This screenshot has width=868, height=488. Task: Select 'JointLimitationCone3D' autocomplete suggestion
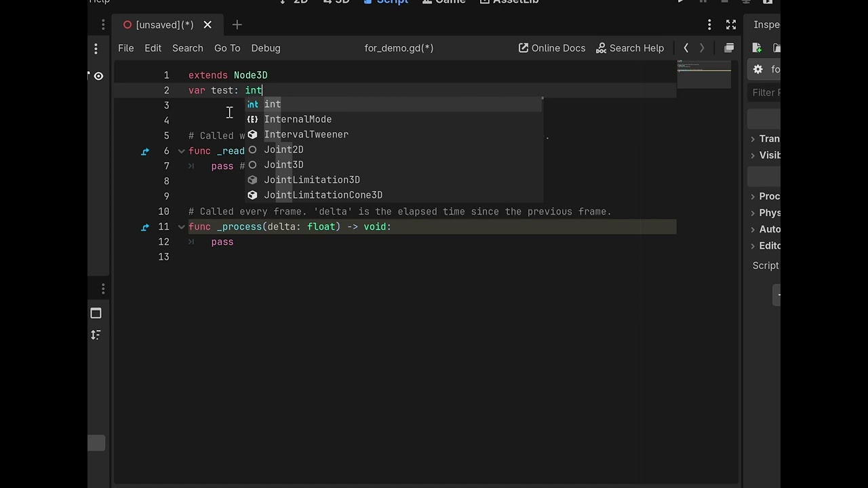(393, 195)
